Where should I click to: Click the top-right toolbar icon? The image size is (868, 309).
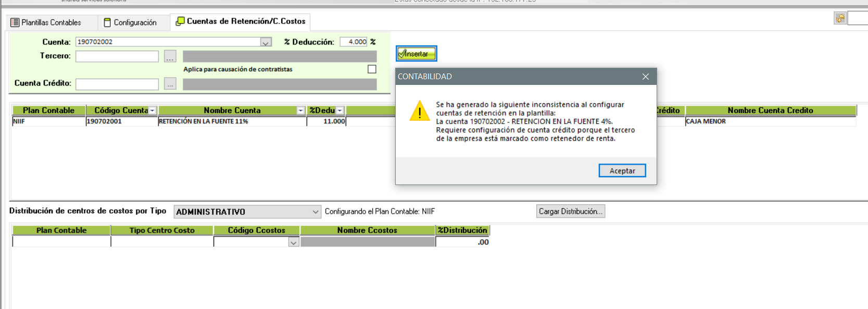click(840, 18)
